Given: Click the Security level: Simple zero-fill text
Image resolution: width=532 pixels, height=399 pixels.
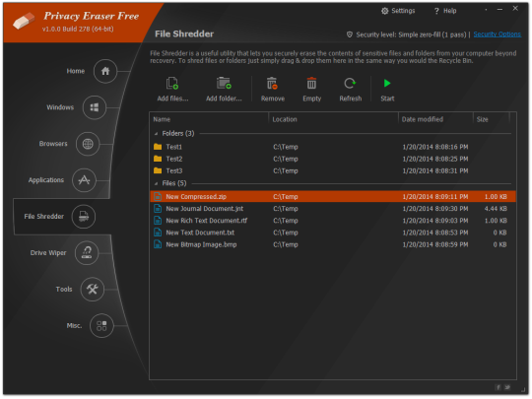Looking at the screenshot, I should click(411, 34).
